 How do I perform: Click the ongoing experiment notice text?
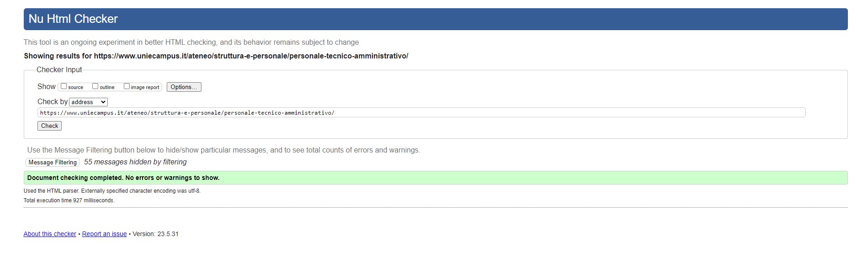[191, 42]
